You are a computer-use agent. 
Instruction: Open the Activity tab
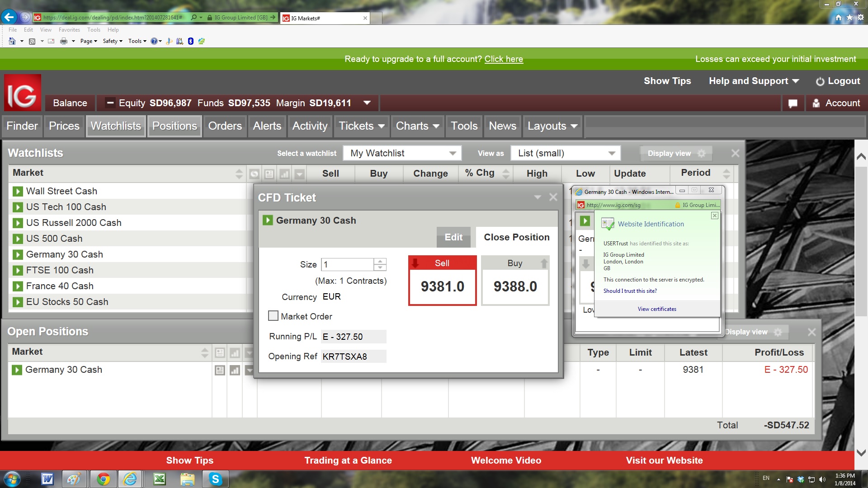tap(310, 126)
